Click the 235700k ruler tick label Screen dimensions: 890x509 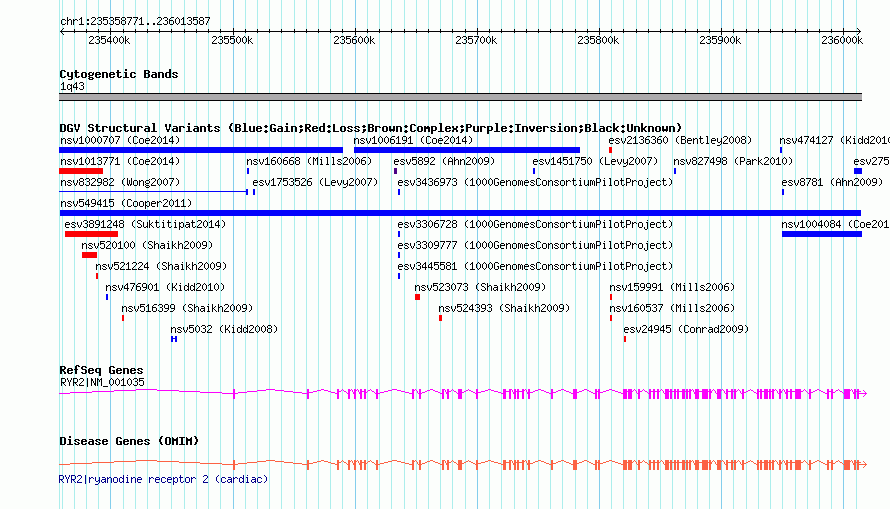click(476, 40)
